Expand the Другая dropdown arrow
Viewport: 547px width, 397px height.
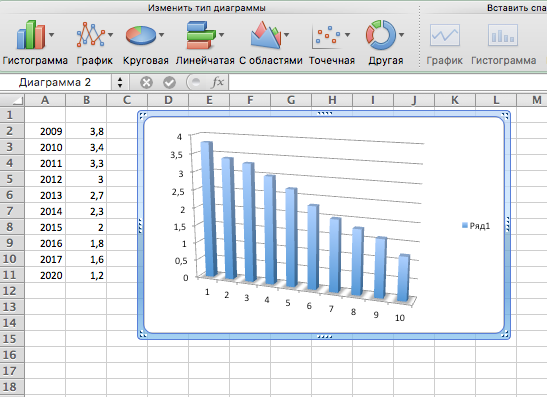click(402, 35)
